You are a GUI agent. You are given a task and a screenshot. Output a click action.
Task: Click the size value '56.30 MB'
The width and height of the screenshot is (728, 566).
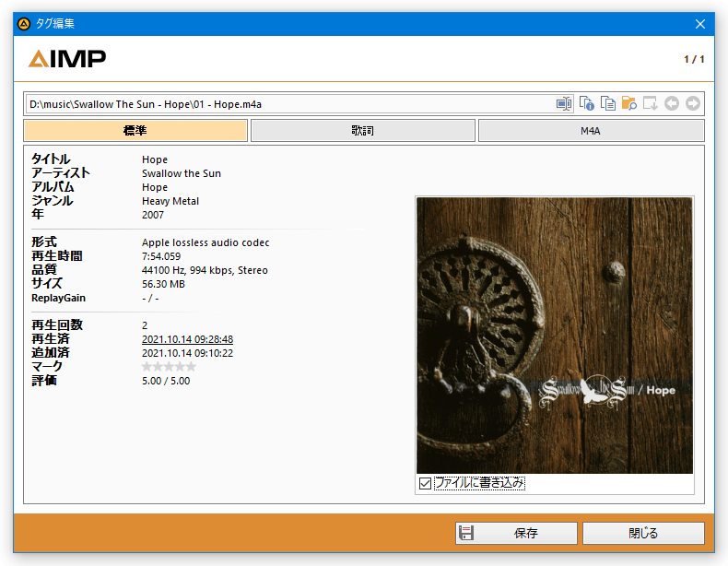163,284
